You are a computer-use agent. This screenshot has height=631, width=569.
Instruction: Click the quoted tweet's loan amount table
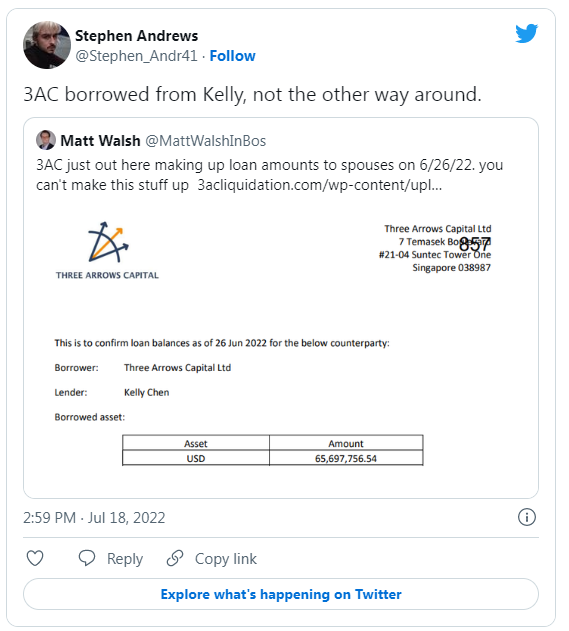click(x=272, y=450)
